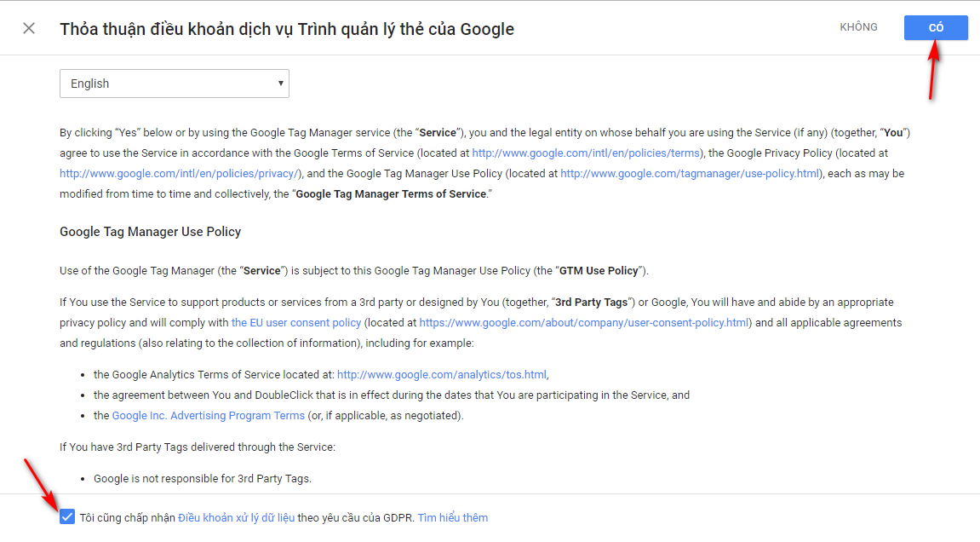Open Google Inc. Advertising Program Terms link
980x542 pixels.
209,416
